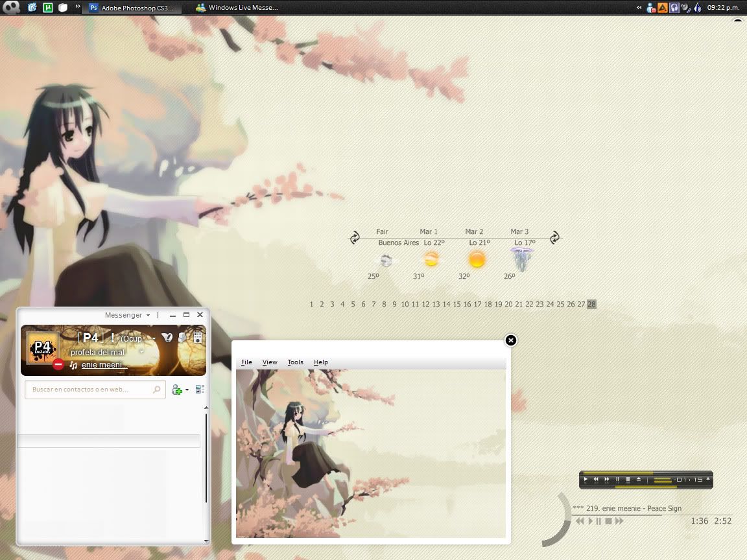This screenshot has width=747, height=560.
Task: Click the search magnifier icon in Messenger
Action: 156,390
